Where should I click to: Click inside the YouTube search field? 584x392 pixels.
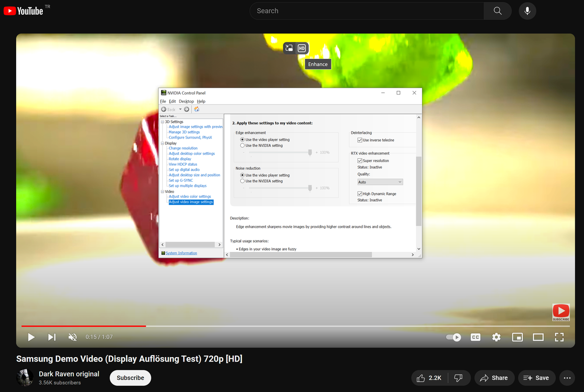[366, 11]
